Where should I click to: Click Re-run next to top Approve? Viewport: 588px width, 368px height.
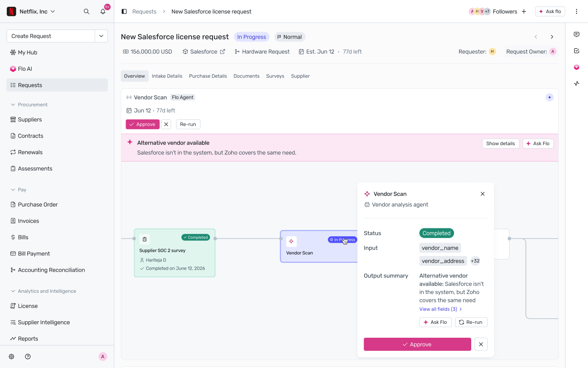(188, 124)
